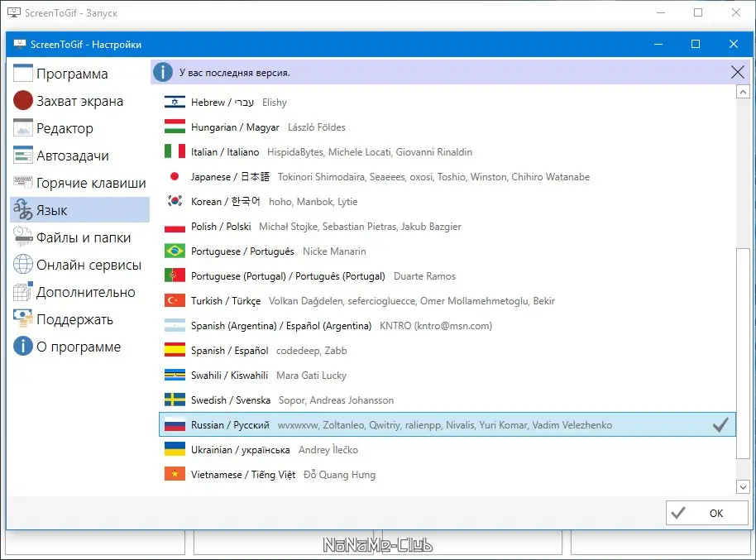
Task: Choose Spanish / Español language
Action: click(229, 351)
